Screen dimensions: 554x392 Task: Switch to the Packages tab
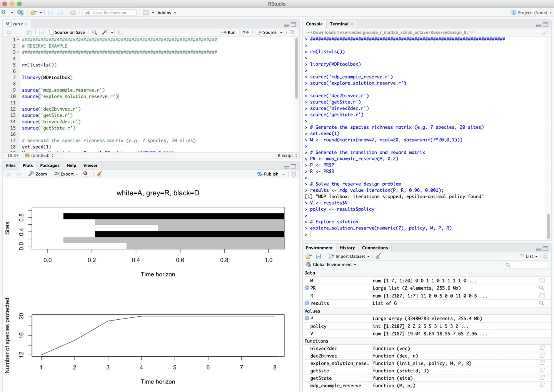click(x=50, y=166)
